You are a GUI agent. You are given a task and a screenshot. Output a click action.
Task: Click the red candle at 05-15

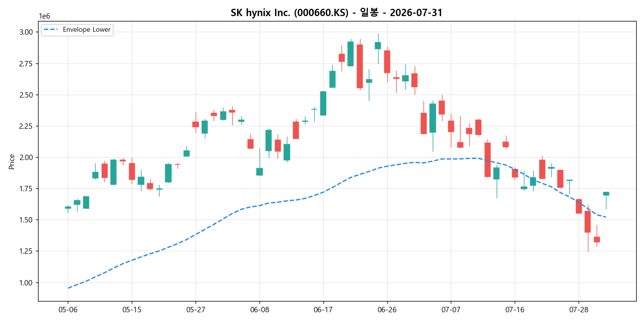[132, 172]
